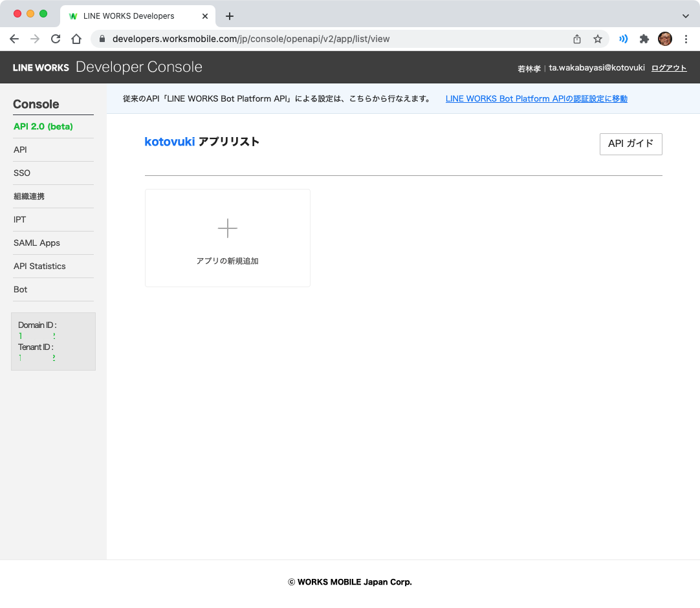The image size is (700, 608).
Task: Click the ログアウト link
Action: 669,68
